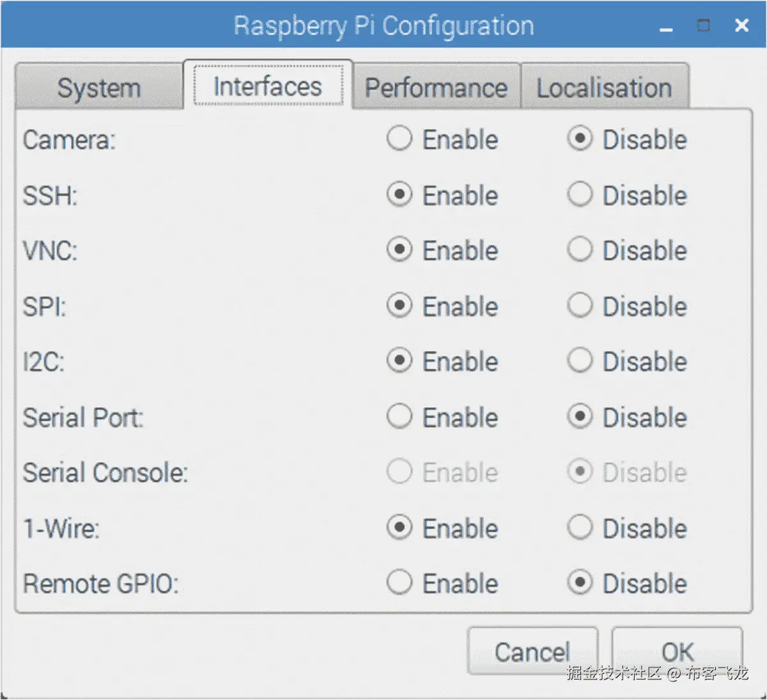
Task: Choose Enable for VNC
Action: point(399,250)
